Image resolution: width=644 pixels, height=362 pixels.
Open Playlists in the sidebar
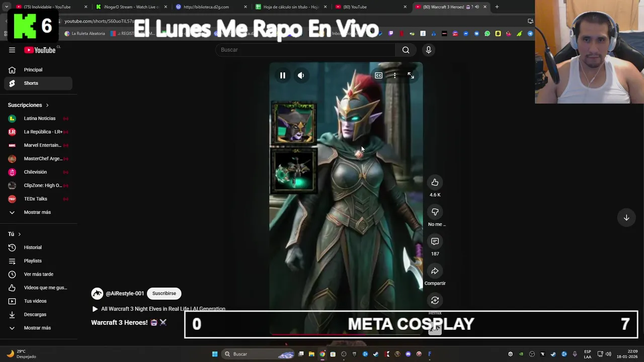38,261
